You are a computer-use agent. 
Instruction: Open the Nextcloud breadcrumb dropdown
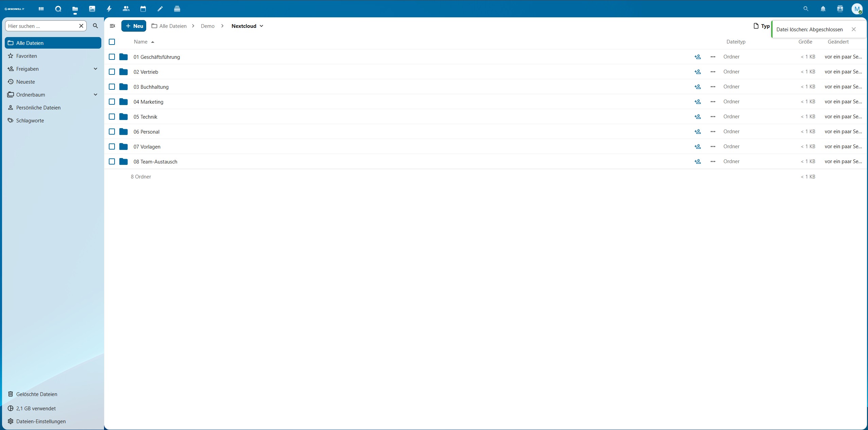(247, 26)
